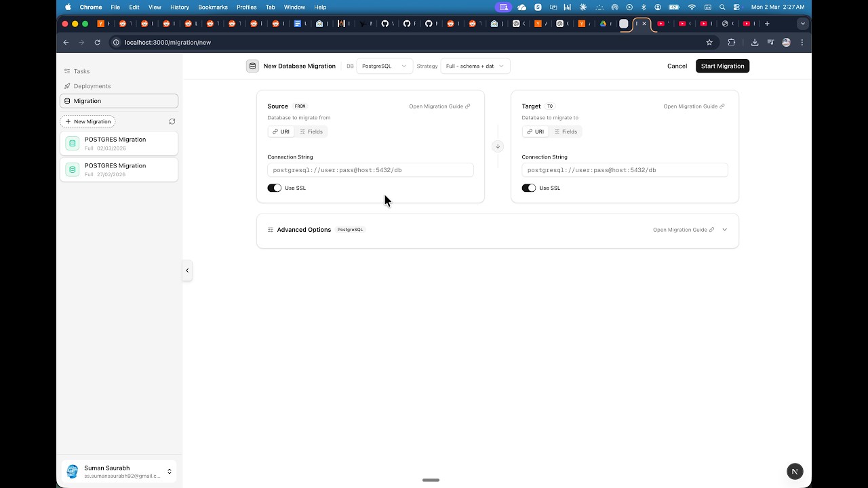Open the DB PostgreSQL dropdown
The image size is (868, 488).
click(384, 66)
